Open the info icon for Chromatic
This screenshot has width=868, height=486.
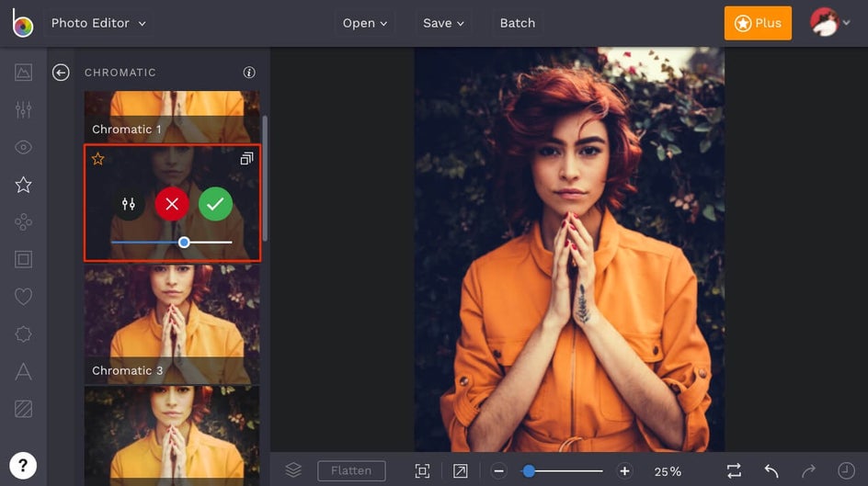tap(249, 73)
